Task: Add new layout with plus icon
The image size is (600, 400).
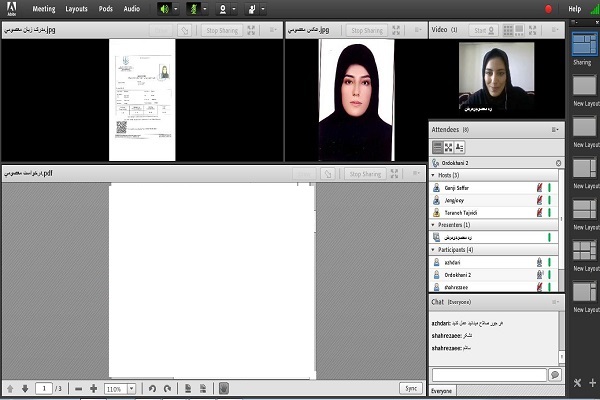Action: [x=592, y=383]
